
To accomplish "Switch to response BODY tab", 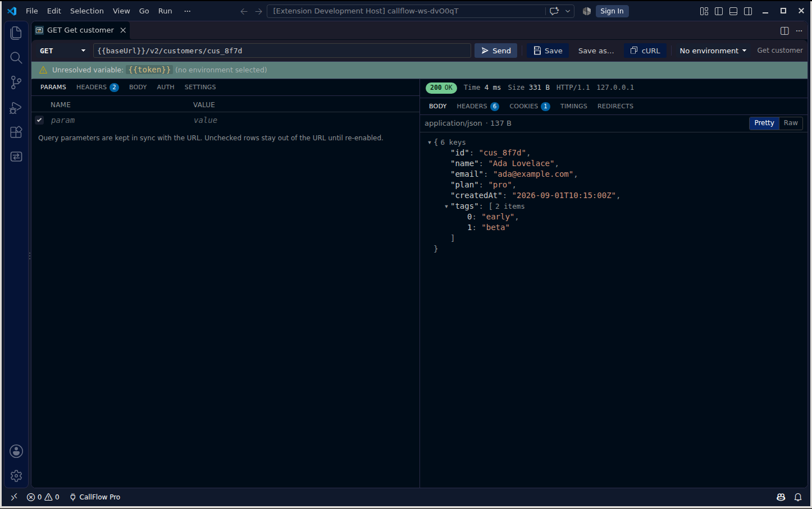I will 438,106.
